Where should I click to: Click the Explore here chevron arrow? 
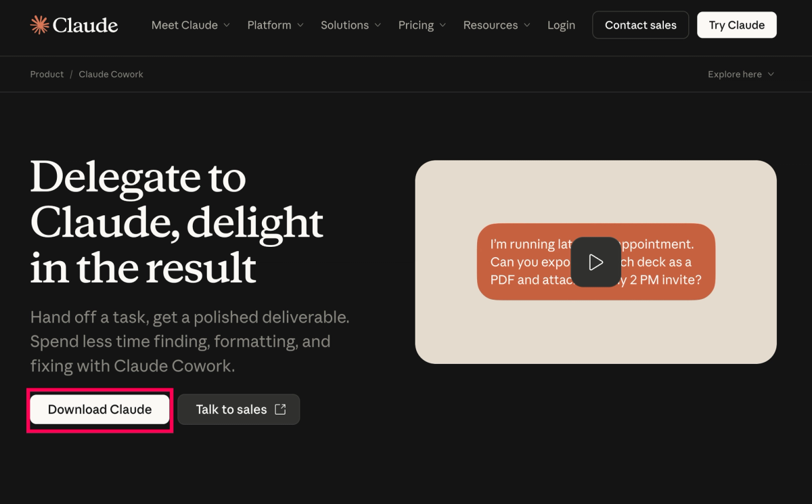771,74
